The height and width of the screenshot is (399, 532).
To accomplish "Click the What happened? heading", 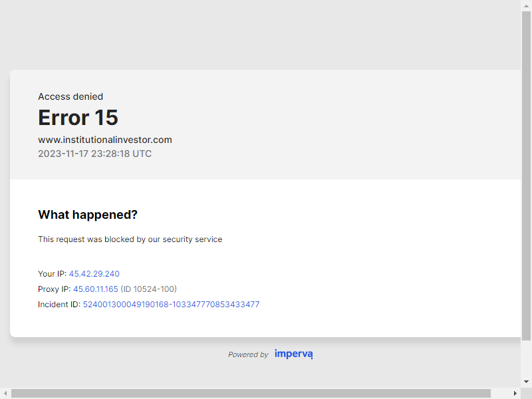I will click(88, 215).
